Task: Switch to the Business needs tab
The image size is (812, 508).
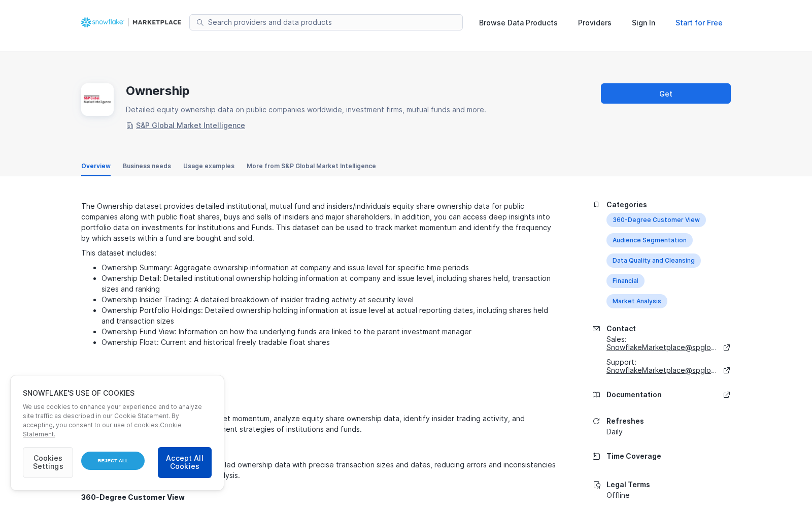Action: pyautogui.click(x=147, y=166)
